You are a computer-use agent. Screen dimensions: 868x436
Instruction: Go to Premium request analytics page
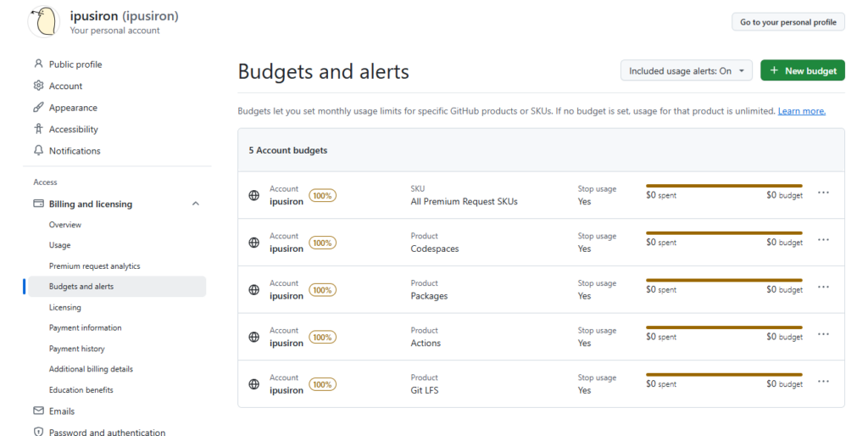point(94,266)
